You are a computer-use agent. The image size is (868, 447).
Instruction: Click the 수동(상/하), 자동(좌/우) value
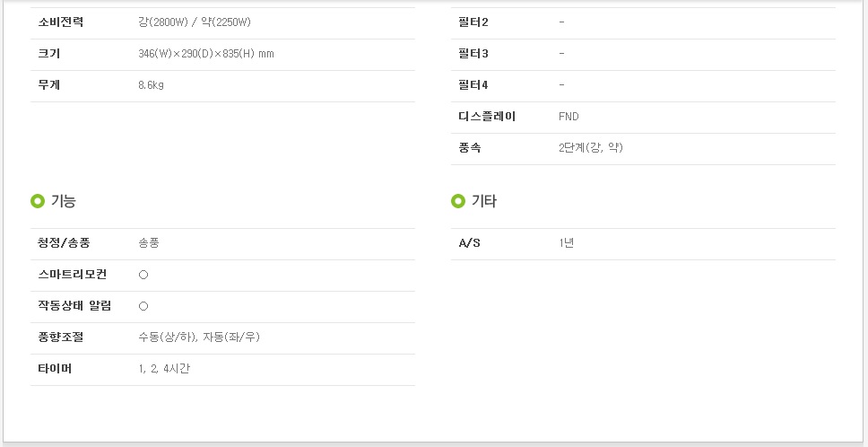click(199, 337)
